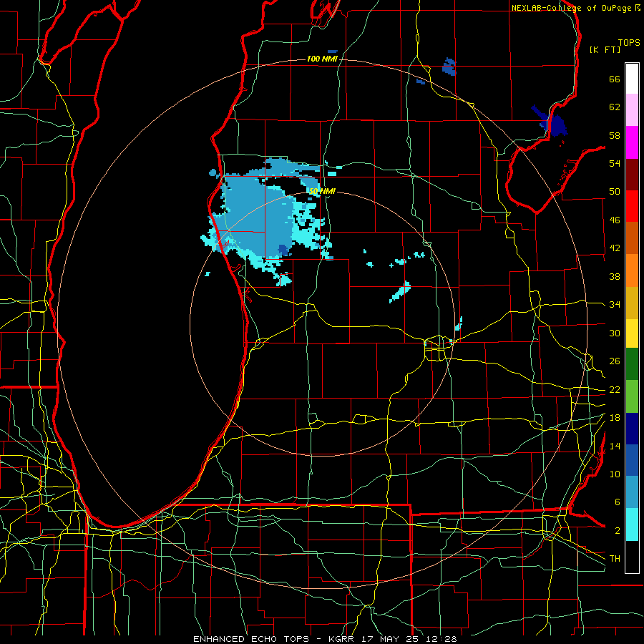Click the 100 NMI range ring label
644x644 pixels.
[322, 59]
